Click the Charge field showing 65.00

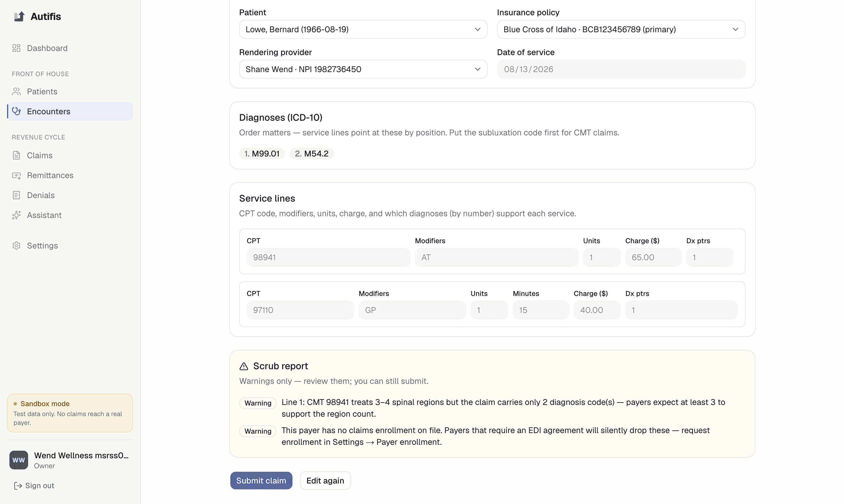pyautogui.click(x=653, y=258)
